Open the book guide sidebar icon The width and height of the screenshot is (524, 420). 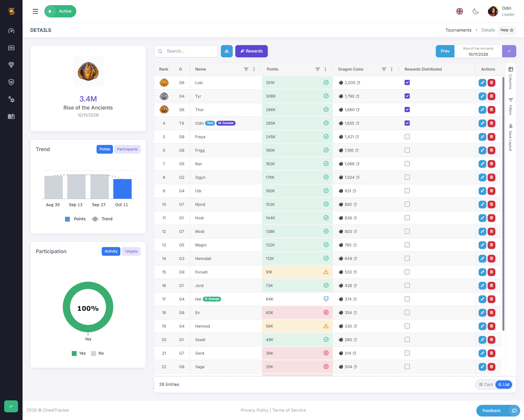[x=11, y=116]
